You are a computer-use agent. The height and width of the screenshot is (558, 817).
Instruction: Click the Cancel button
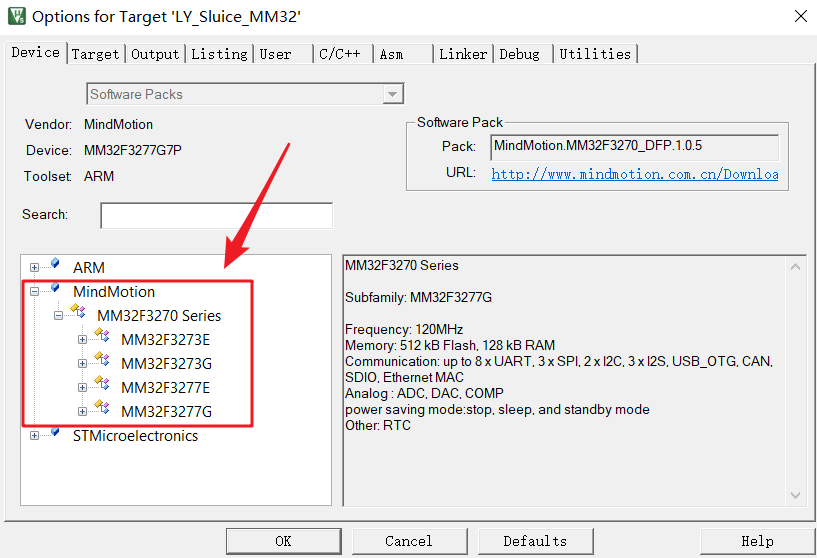click(x=409, y=541)
